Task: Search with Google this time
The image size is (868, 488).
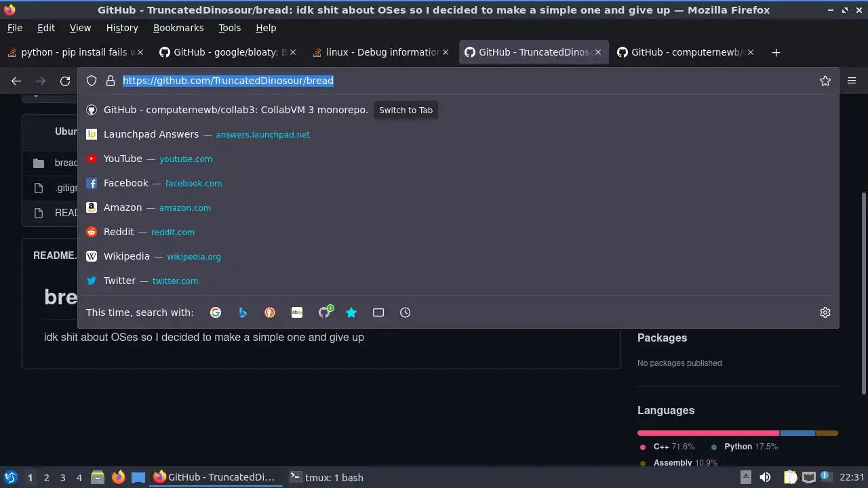Action: pyautogui.click(x=216, y=312)
